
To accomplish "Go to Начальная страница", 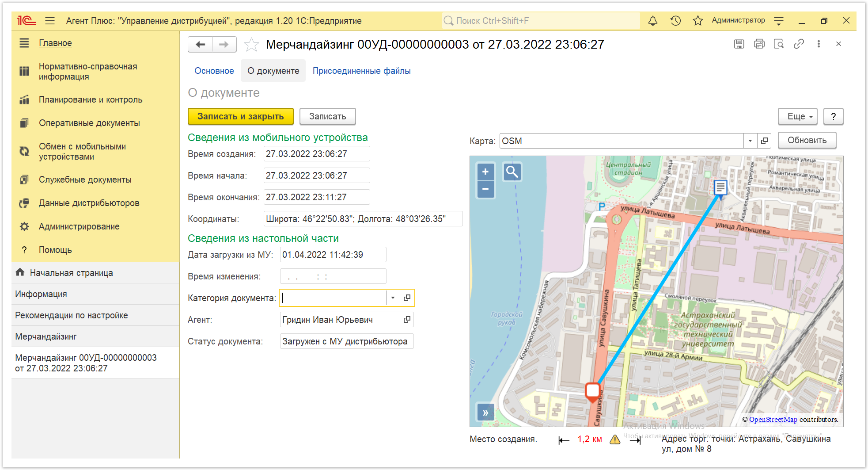I will [x=95, y=273].
